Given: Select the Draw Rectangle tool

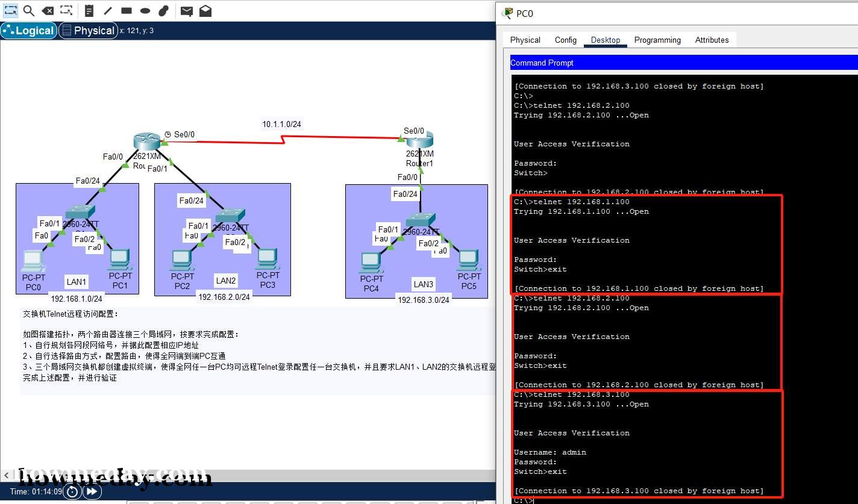Looking at the screenshot, I should [x=127, y=10].
